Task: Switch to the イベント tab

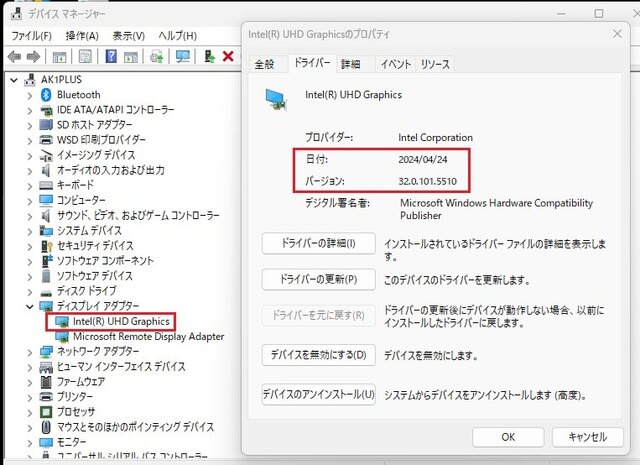Action: pyautogui.click(x=396, y=64)
